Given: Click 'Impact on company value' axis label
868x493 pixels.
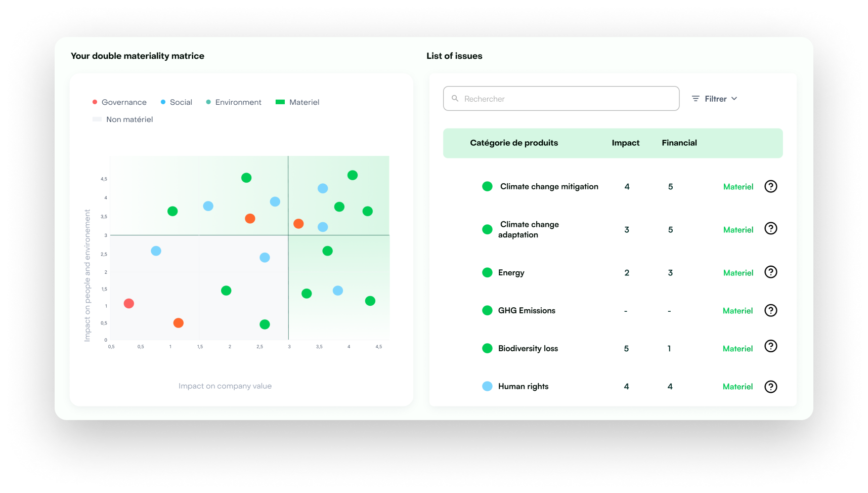Looking at the screenshot, I should (225, 386).
